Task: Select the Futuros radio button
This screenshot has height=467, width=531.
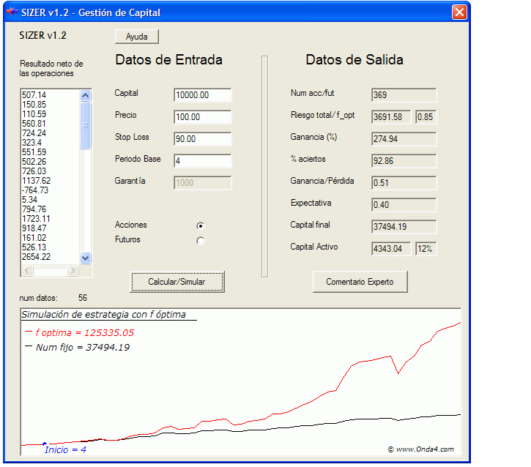Action: tap(200, 240)
